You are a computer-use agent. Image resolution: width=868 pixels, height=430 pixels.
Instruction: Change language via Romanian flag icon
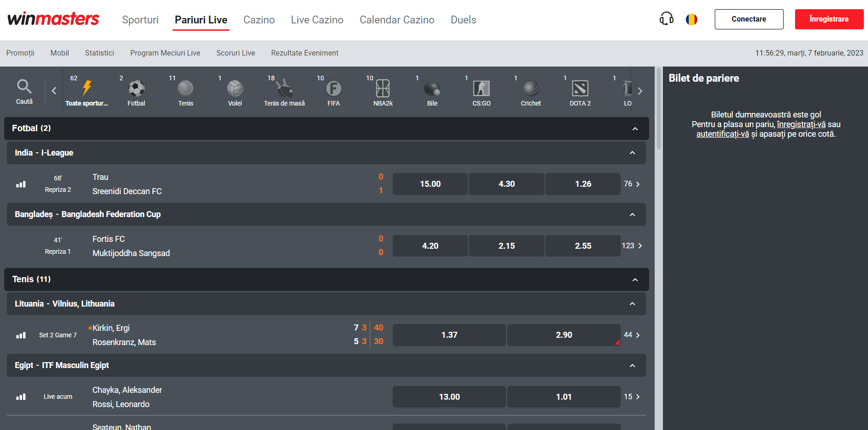point(691,19)
